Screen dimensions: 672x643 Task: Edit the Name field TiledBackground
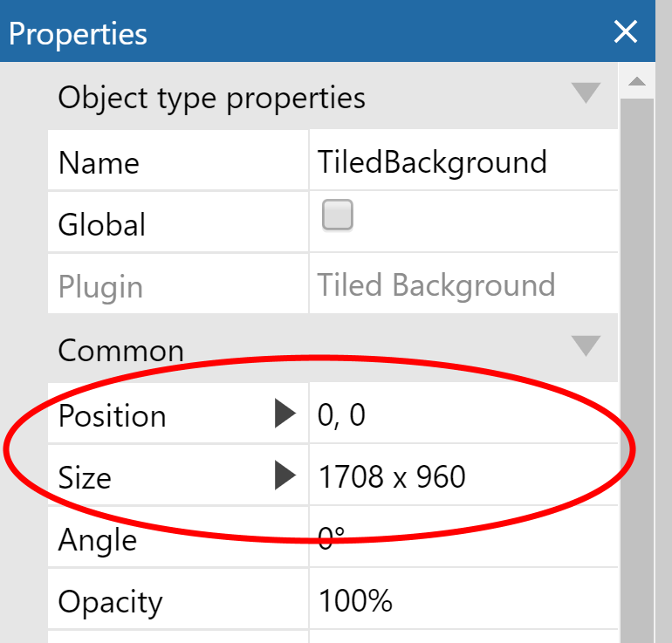(463, 161)
